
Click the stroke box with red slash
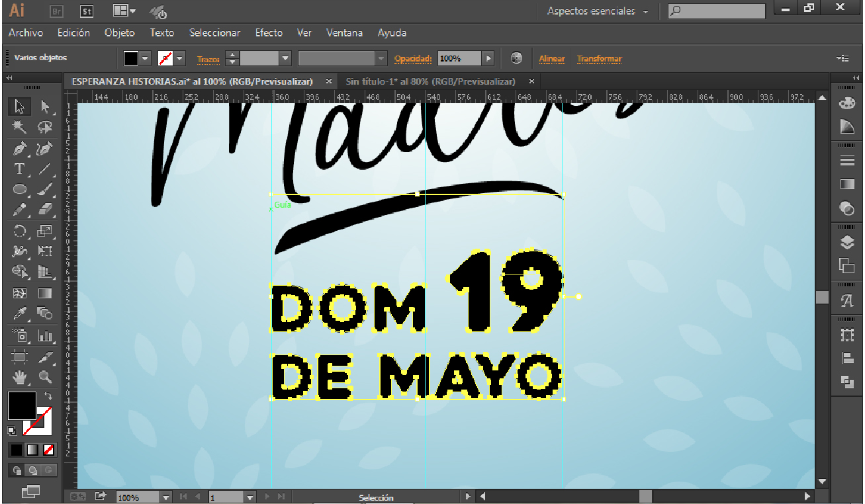coord(37,421)
